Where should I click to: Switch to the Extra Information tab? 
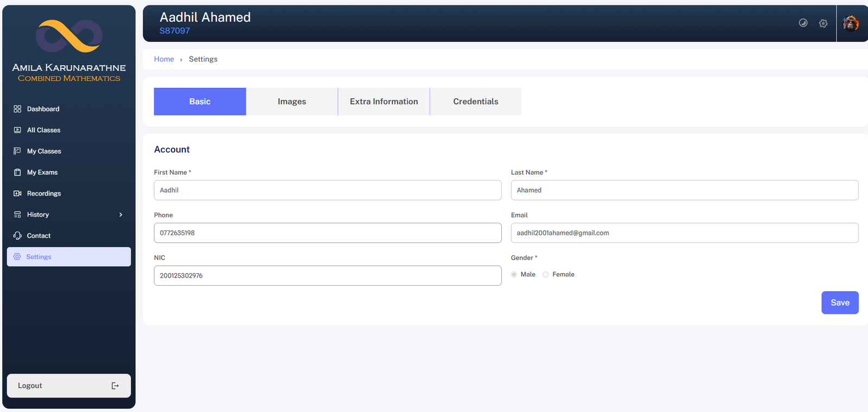click(x=384, y=101)
